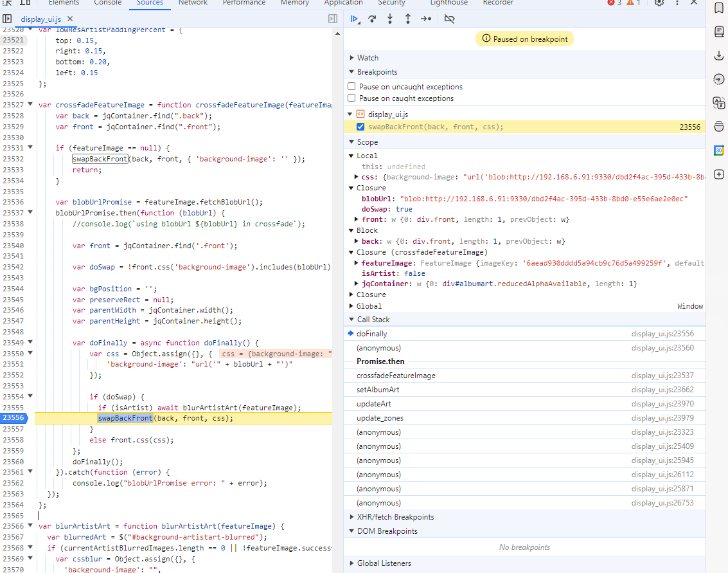Switch to the Elements tab
The width and height of the screenshot is (728, 573).
tap(64, 3)
